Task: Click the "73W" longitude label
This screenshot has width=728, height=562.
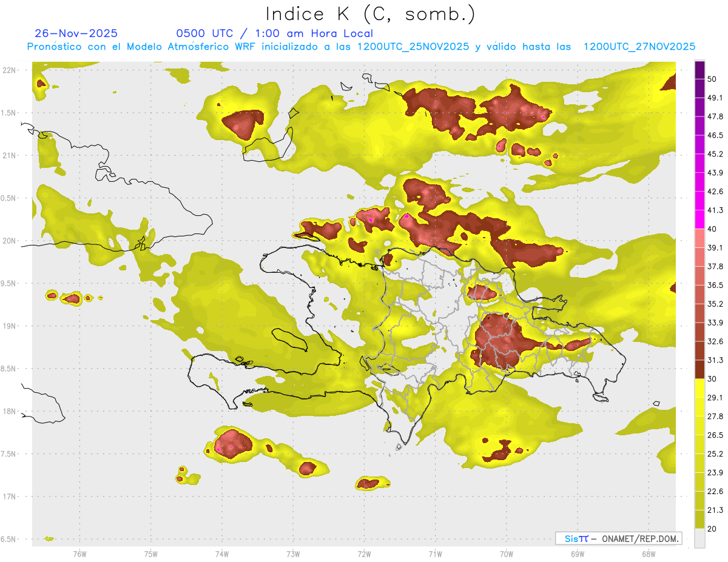Action: (x=293, y=553)
